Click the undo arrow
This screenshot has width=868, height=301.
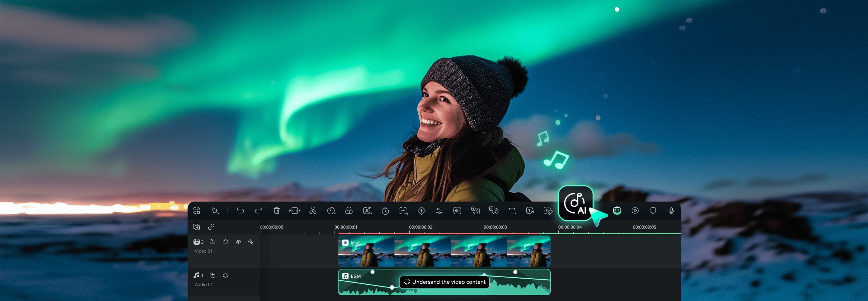pyautogui.click(x=240, y=211)
